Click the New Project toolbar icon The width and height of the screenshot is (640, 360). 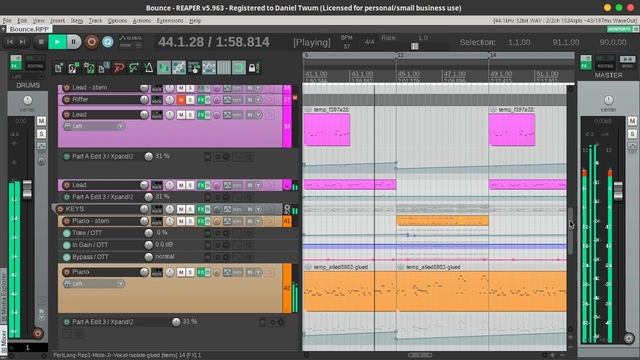59,68
